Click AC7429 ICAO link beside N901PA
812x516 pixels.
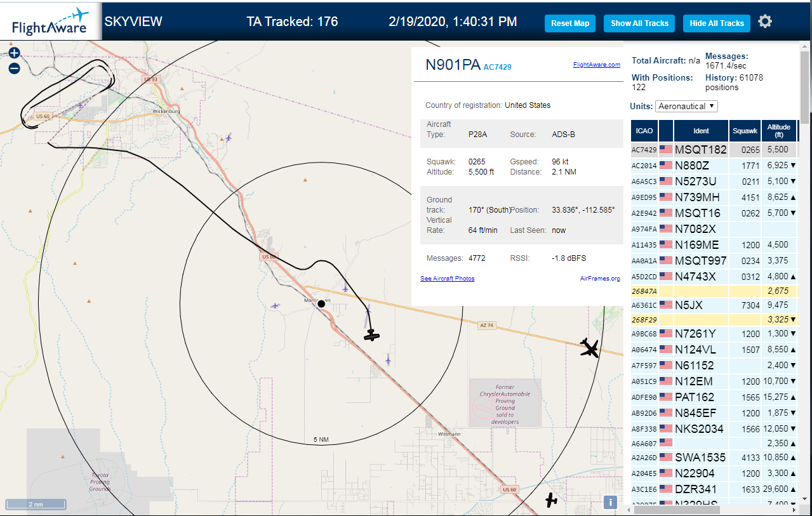click(498, 67)
